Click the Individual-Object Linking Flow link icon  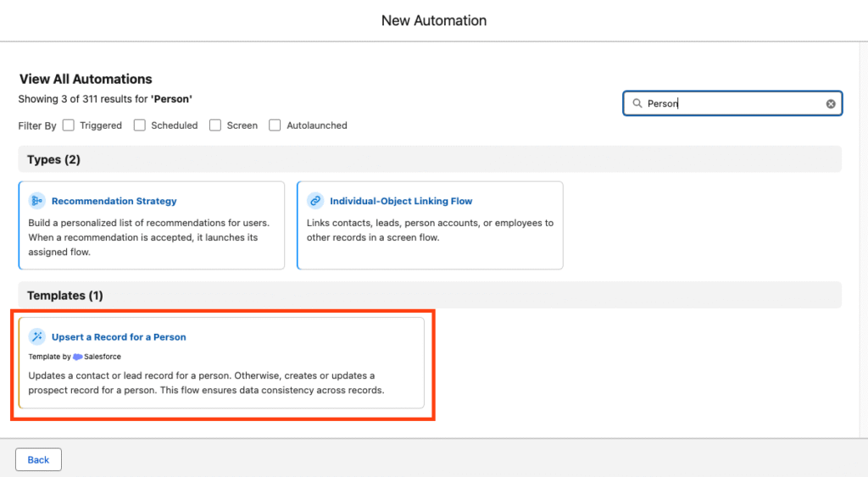315,201
